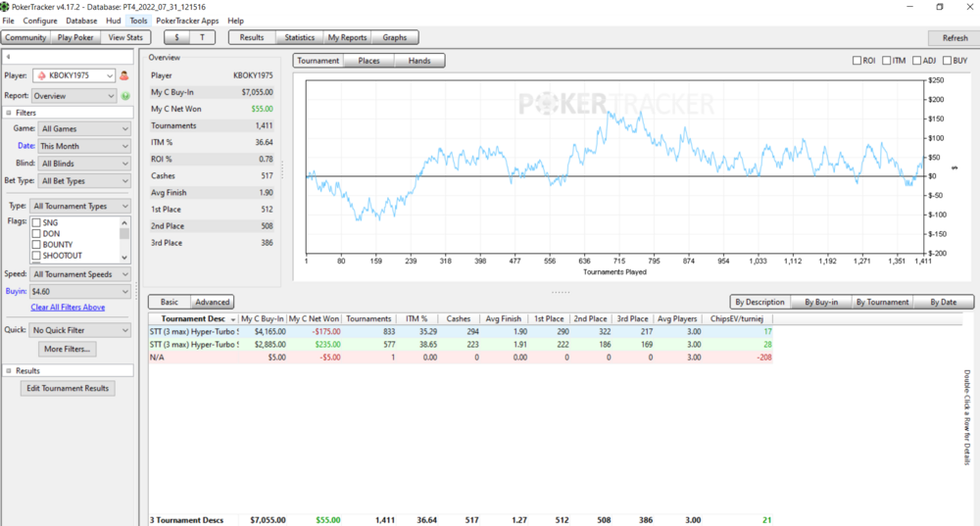Screen dimensions: 980x526
Task: Select the T tournaments toggle
Action: (203, 37)
